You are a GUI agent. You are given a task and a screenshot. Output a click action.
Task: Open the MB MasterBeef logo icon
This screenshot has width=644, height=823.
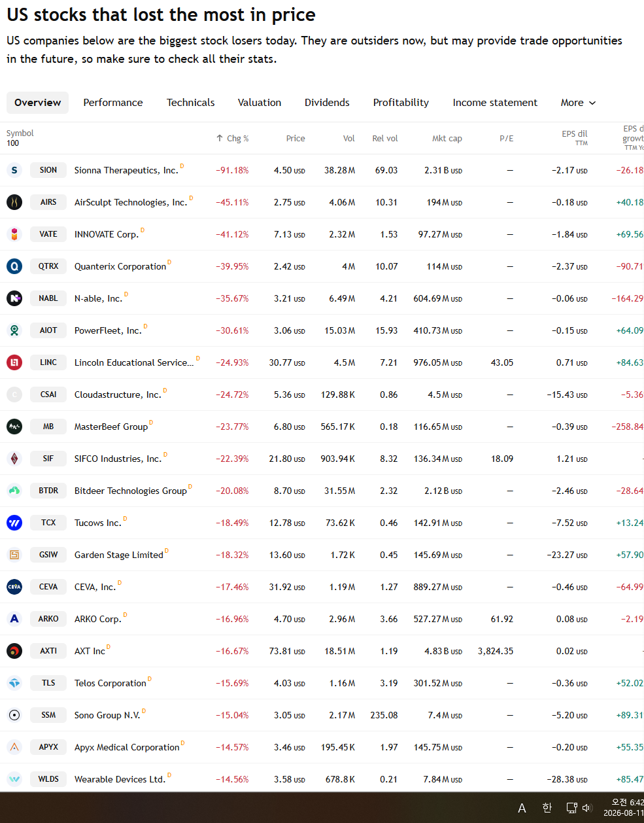tap(14, 427)
